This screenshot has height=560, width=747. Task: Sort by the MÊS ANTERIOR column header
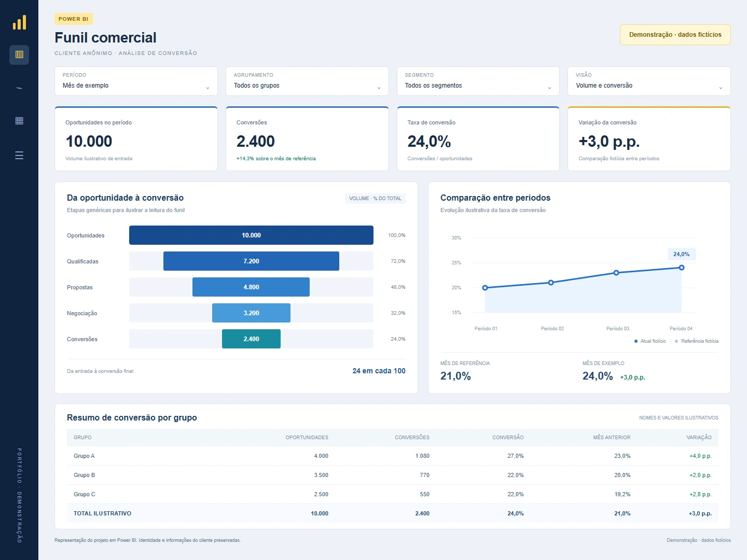coord(612,438)
